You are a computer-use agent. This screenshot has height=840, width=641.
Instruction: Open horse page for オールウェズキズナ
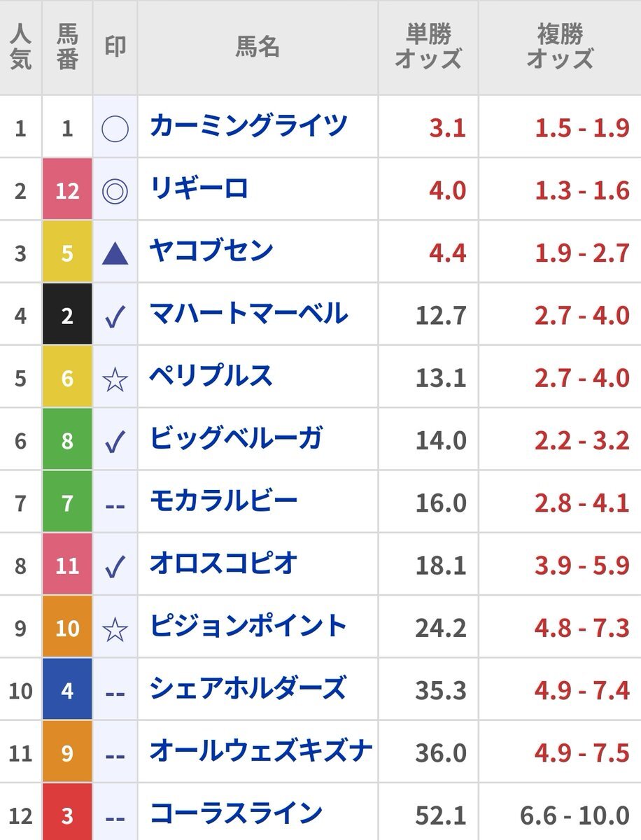tap(261, 751)
